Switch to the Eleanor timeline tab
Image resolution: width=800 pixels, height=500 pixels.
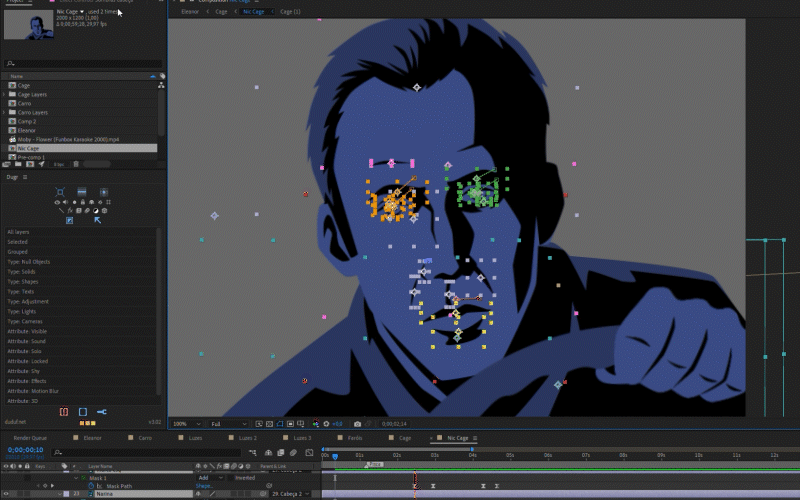(x=92, y=438)
